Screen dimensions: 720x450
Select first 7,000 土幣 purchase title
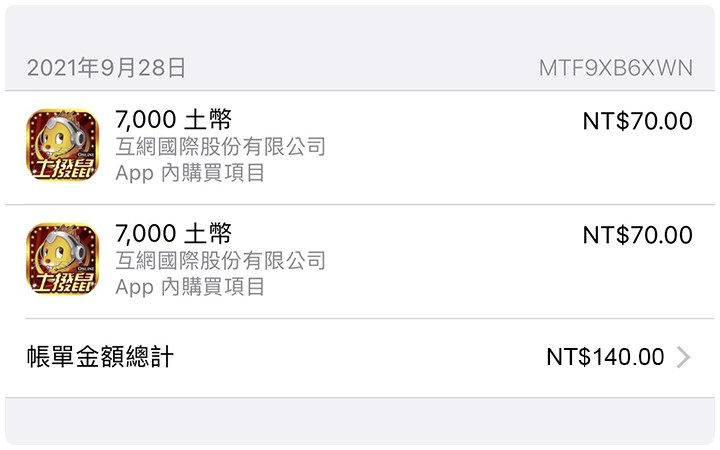[174, 119]
